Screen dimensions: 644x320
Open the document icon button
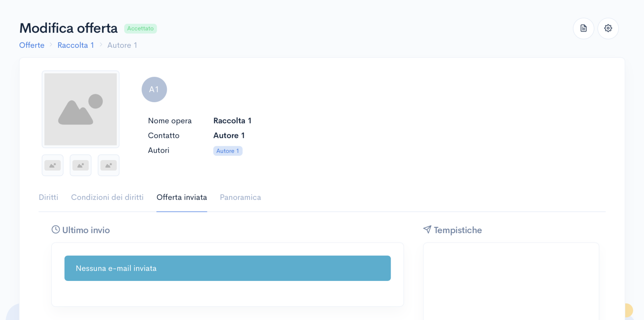583,28
